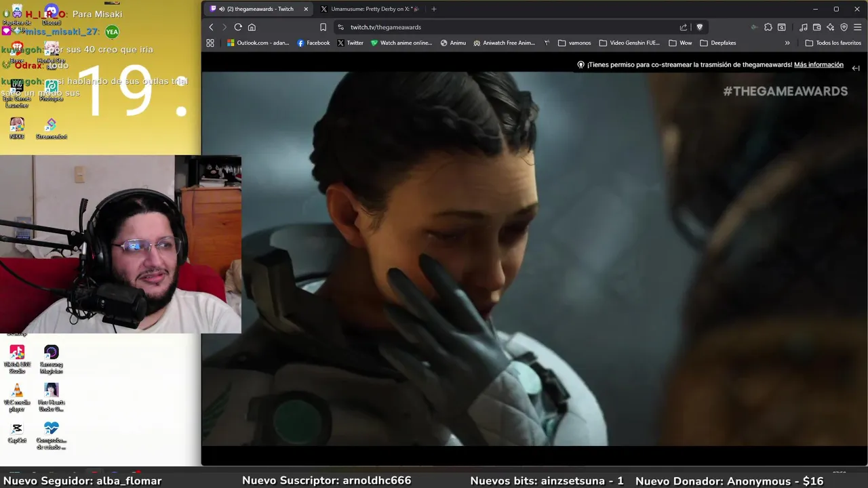Open the media playlist music note icon

point(803,27)
